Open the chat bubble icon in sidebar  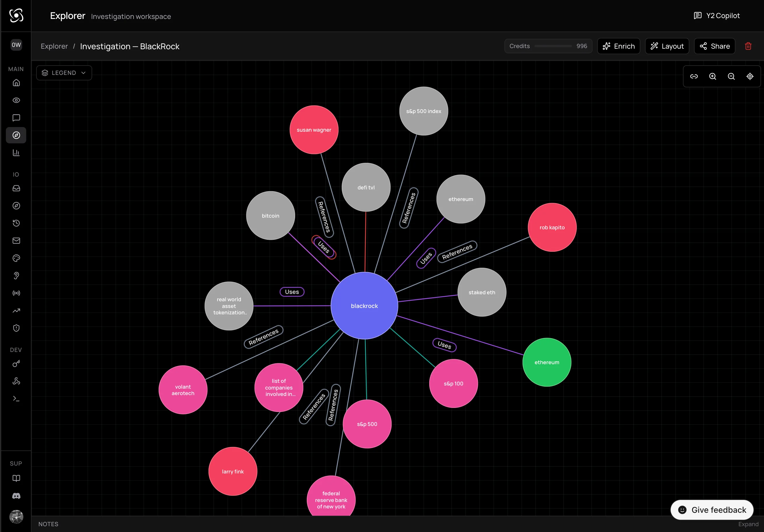tap(16, 118)
